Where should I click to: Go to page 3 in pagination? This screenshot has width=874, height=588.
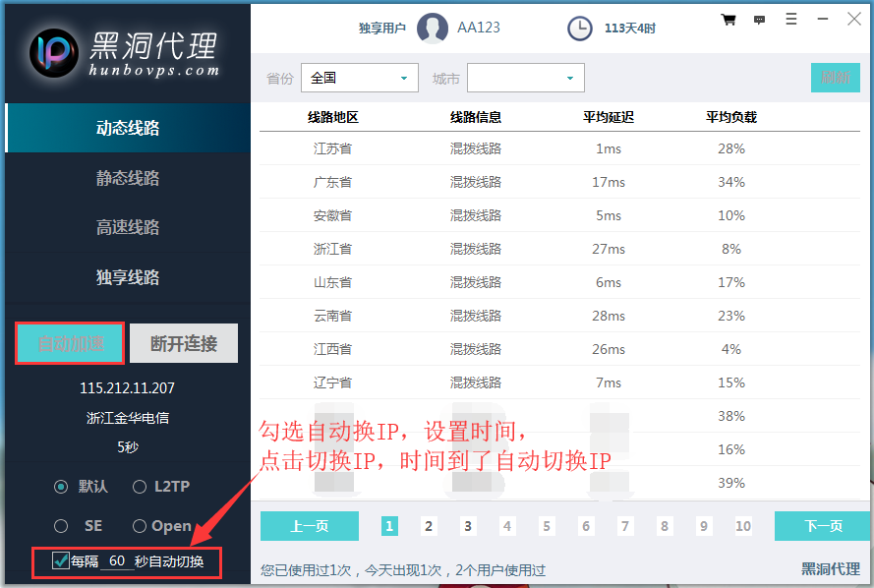click(x=468, y=526)
